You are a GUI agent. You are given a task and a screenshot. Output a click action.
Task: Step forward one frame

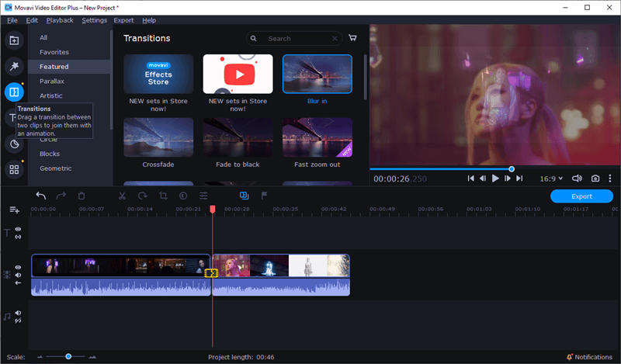pyautogui.click(x=508, y=179)
